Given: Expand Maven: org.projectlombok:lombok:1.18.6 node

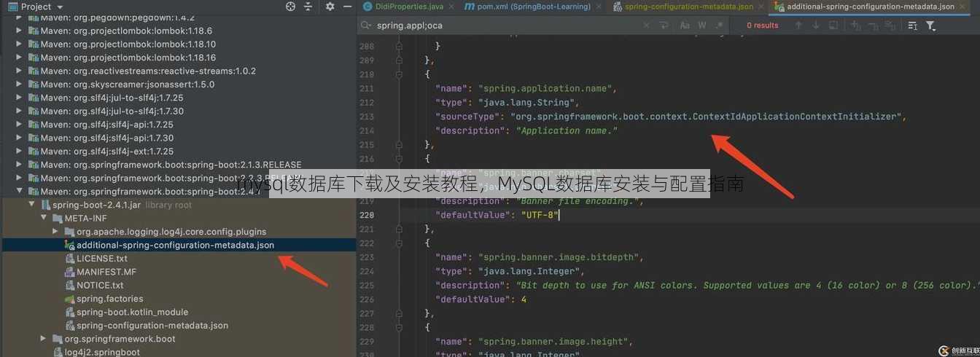Looking at the screenshot, I should tap(20, 31).
